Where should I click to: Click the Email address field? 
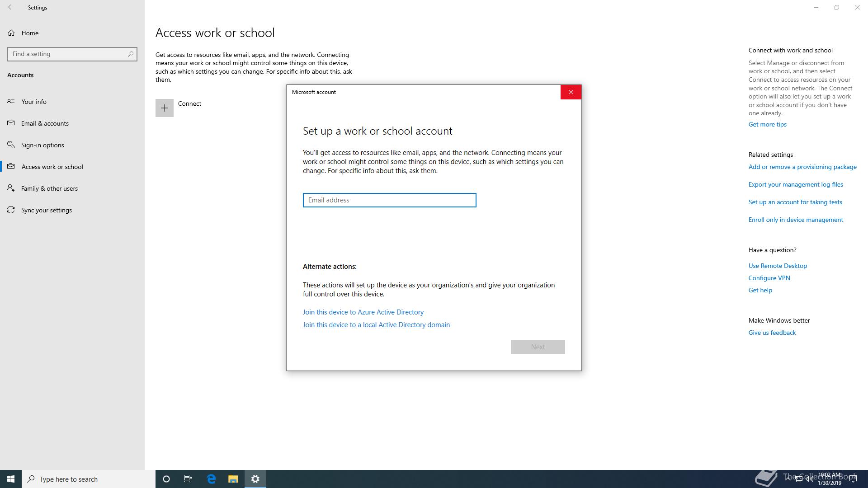389,200
